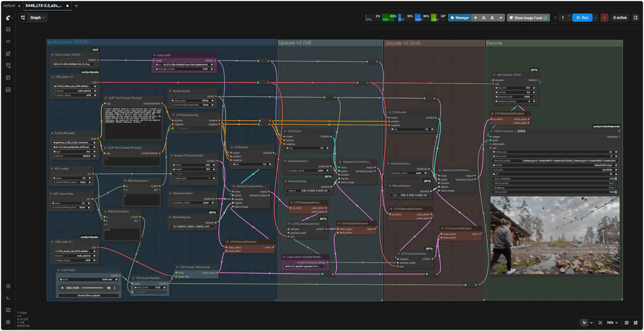The width and height of the screenshot is (644, 331).
Task: Click the ComfyUI logo menu icon
Action: click(8, 17)
